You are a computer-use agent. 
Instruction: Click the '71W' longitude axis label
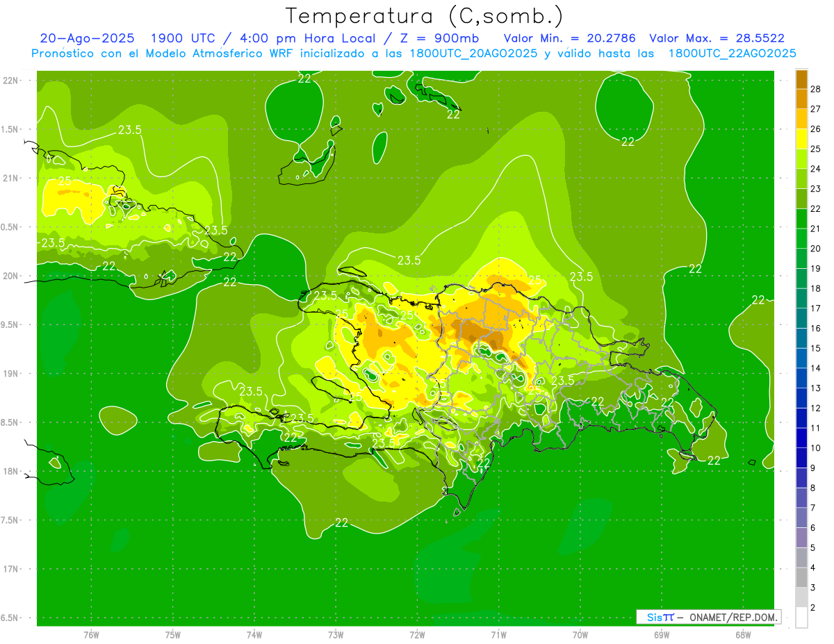coord(498,635)
